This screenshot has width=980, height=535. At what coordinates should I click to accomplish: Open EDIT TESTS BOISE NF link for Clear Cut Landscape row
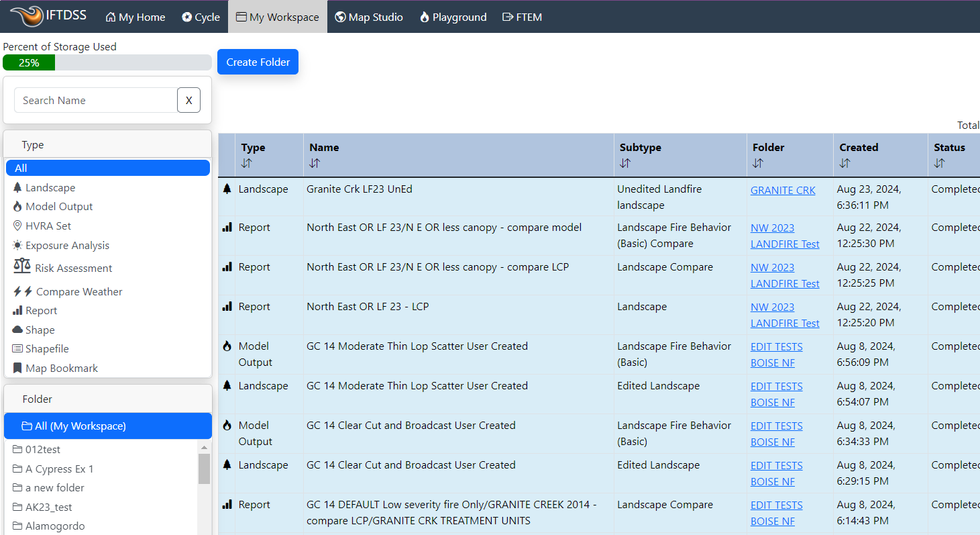point(777,473)
